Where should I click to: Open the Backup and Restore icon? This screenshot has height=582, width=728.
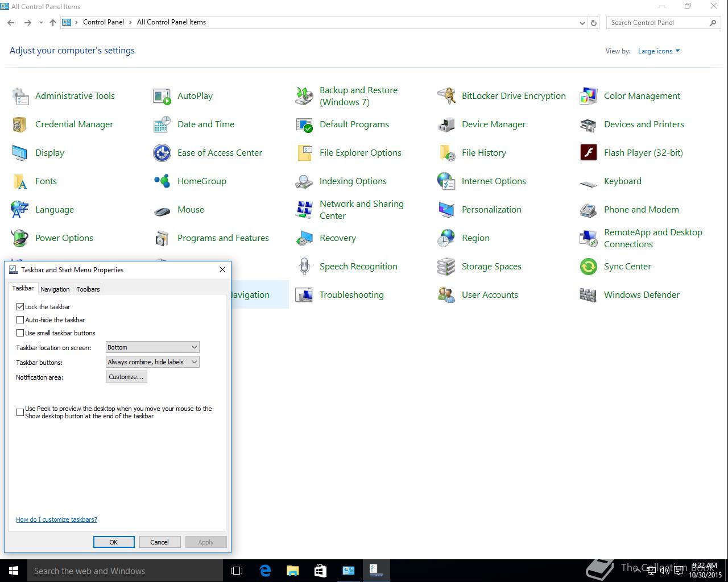[304, 96]
